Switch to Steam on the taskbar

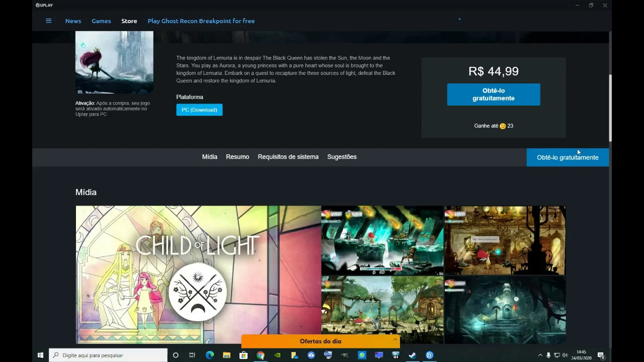click(413, 355)
